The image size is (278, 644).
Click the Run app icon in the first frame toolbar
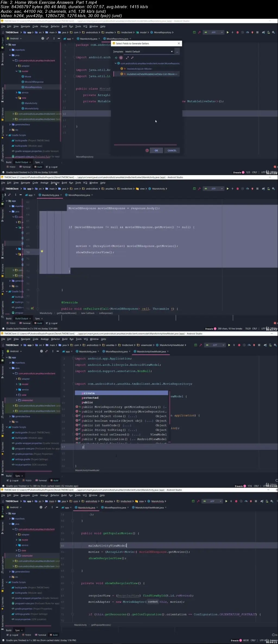coord(228,32)
